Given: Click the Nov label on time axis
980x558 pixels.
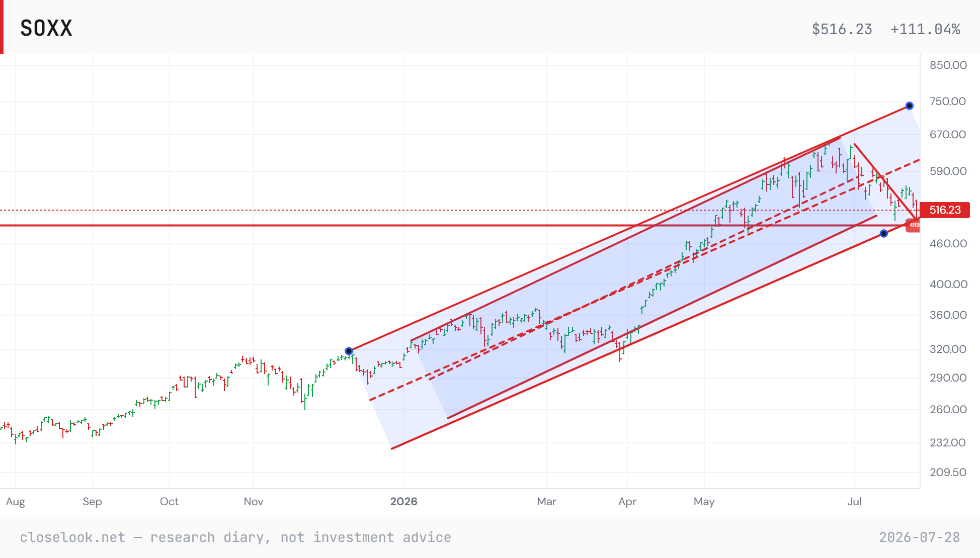Looking at the screenshot, I should coord(254,502).
